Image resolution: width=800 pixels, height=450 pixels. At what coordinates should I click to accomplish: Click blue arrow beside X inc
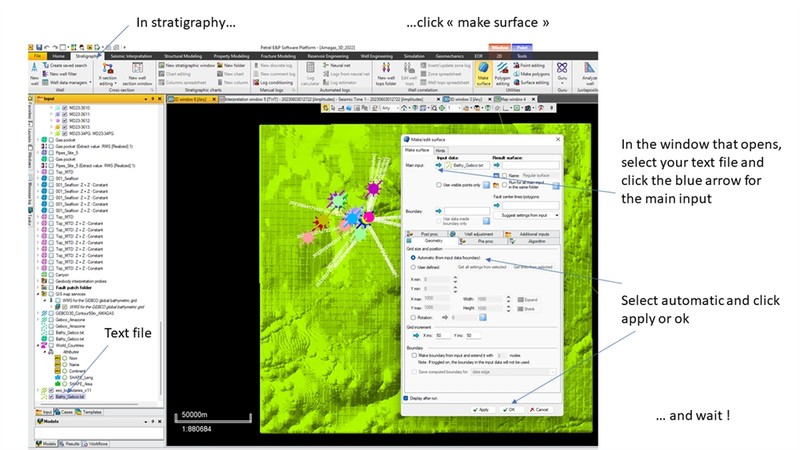[x=416, y=335]
